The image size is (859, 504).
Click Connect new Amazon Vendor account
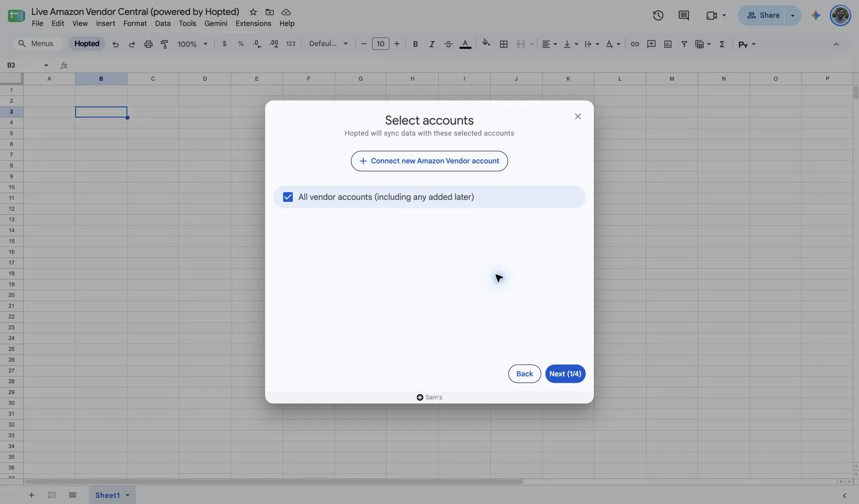429,161
